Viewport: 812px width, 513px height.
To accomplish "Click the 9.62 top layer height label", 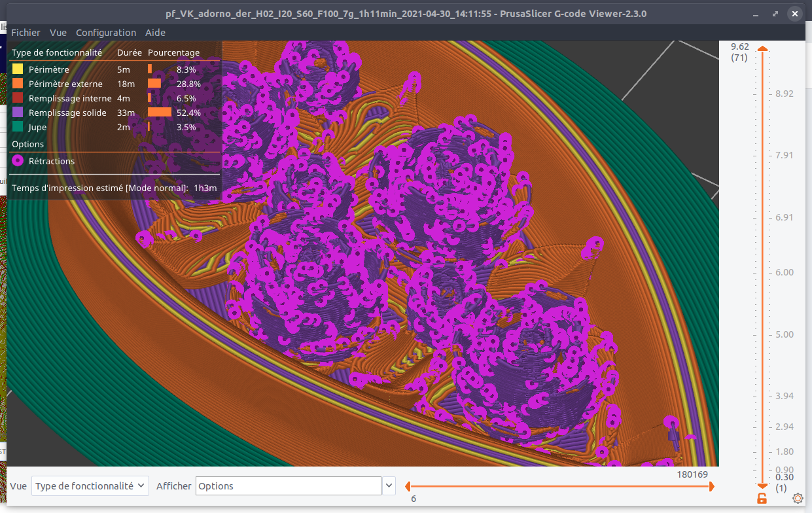I will click(x=739, y=46).
